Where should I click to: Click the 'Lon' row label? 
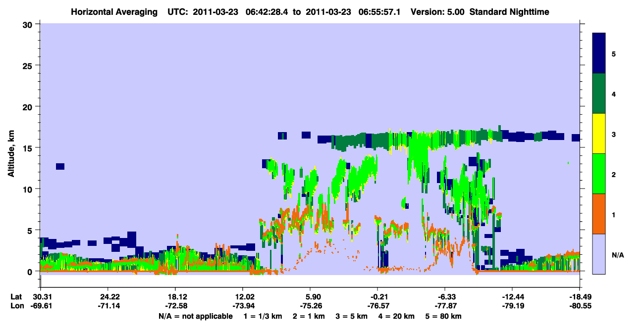click(16, 305)
